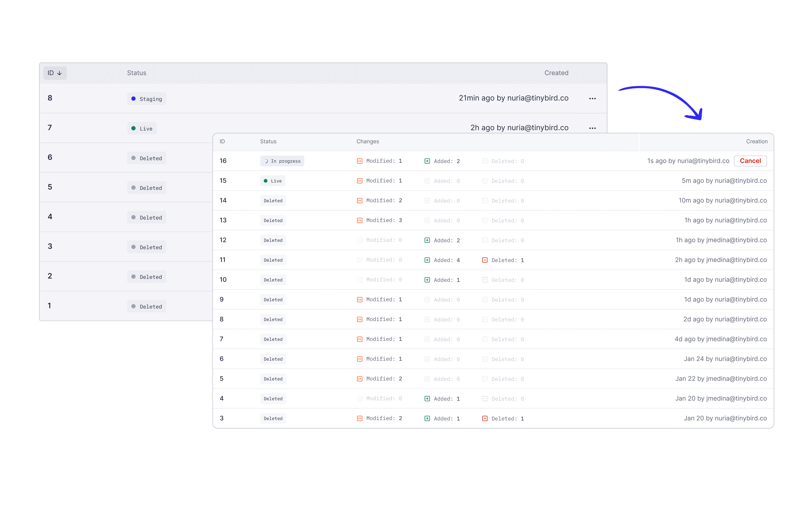Toggle the In progress badge on deployment 16
This screenshot has height=508, width=812.
pyautogui.click(x=282, y=161)
